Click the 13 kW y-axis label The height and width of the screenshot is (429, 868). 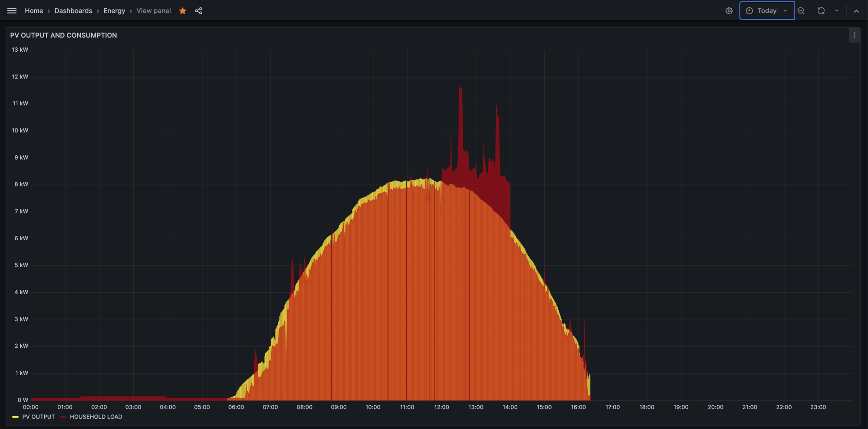pyautogui.click(x=20, y=49)
